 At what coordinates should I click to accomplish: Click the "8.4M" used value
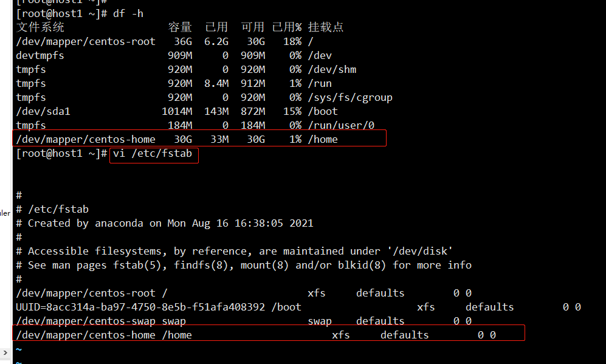(216, 83)
